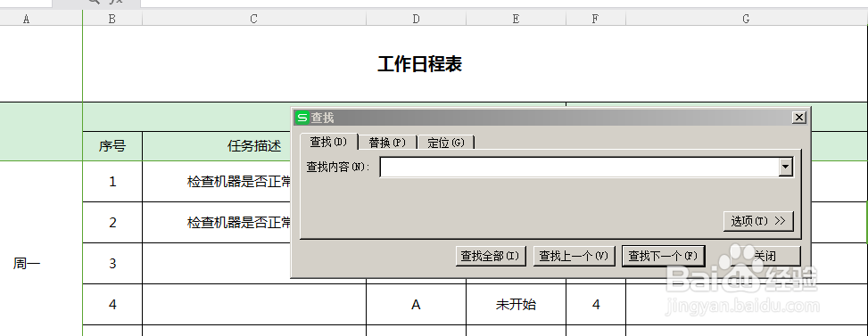Click the 任务描述 header cell
868x336 pixels.
click(x=254, y=146)
